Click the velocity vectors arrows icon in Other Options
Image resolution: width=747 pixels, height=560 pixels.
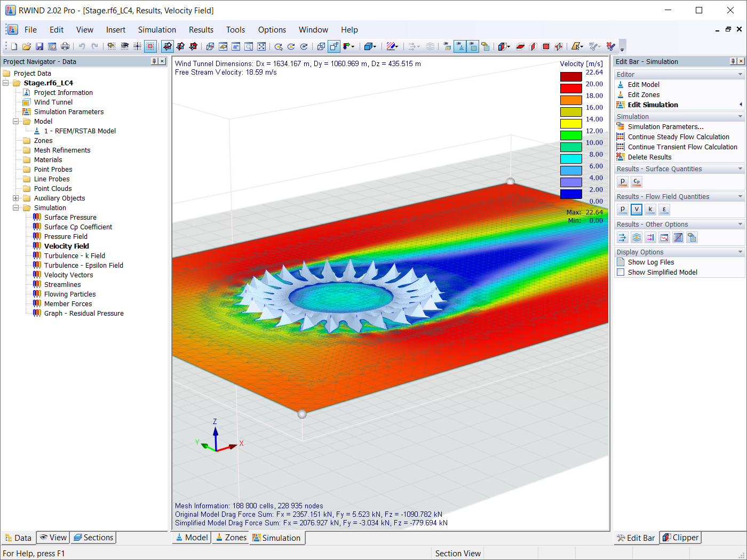[623, 237]
